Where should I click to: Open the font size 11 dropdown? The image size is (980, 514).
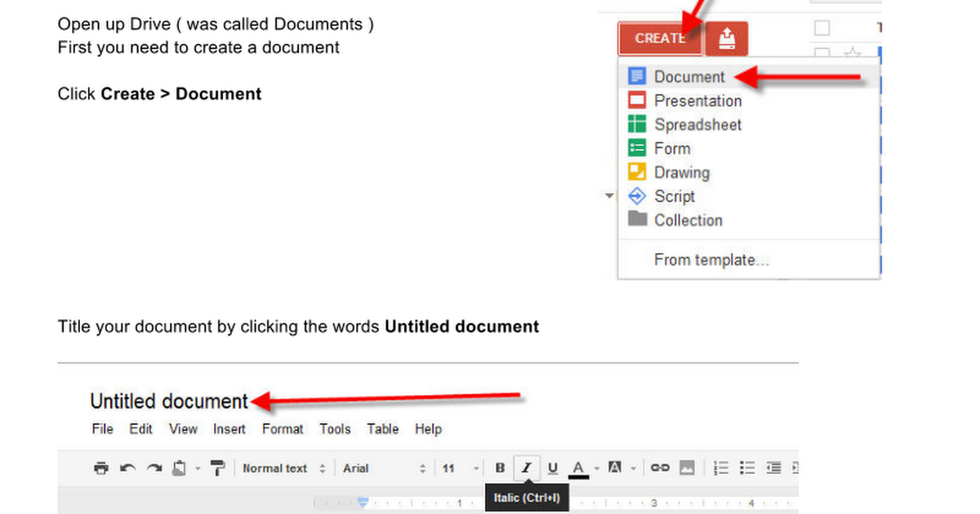click(x=461, y=468)
